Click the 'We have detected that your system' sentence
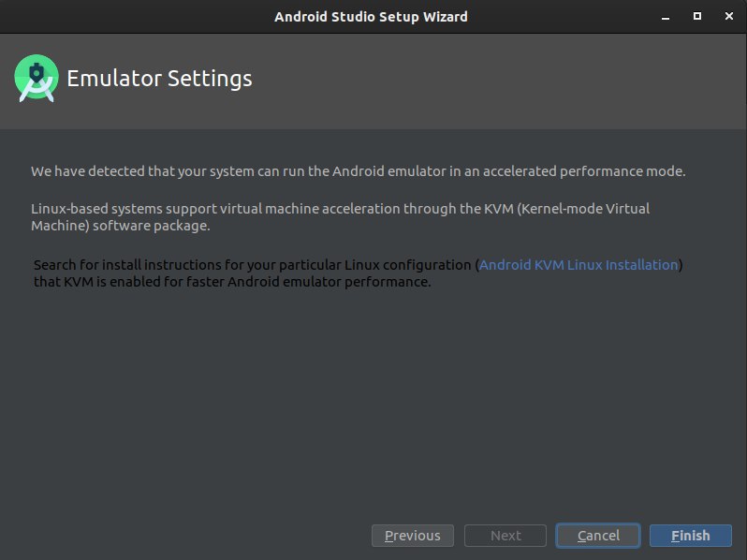This screenshot has width=747, height=560. point(359,171)
